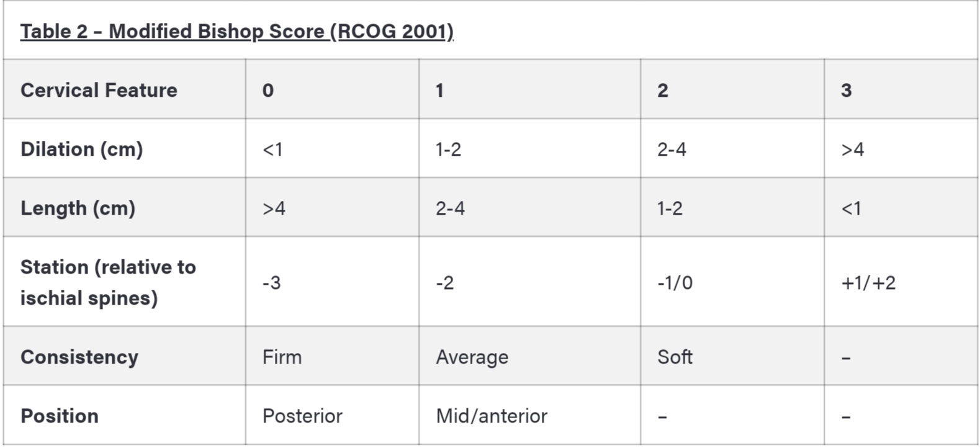The width and height of the screenshot is (980, 448).
Task: Select the score "2" column header
Action: pos(663,91)
